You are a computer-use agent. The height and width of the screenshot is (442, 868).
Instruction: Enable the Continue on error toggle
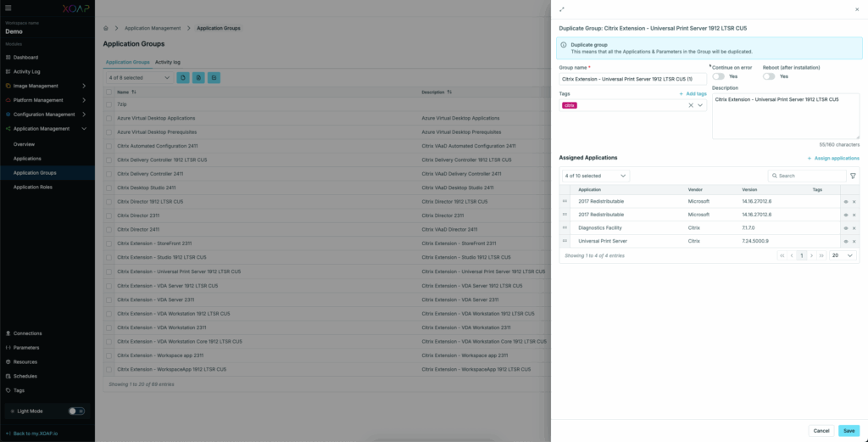pyautogui.click(x=718, y=76)
